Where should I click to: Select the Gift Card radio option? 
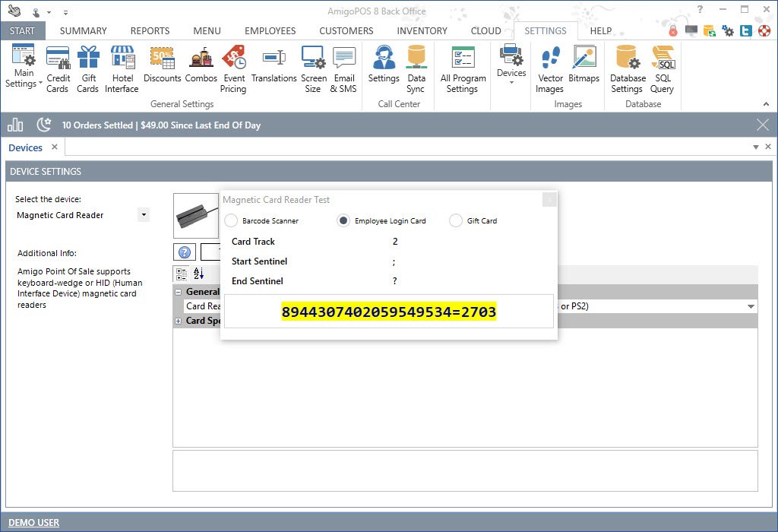click(456, 221)
